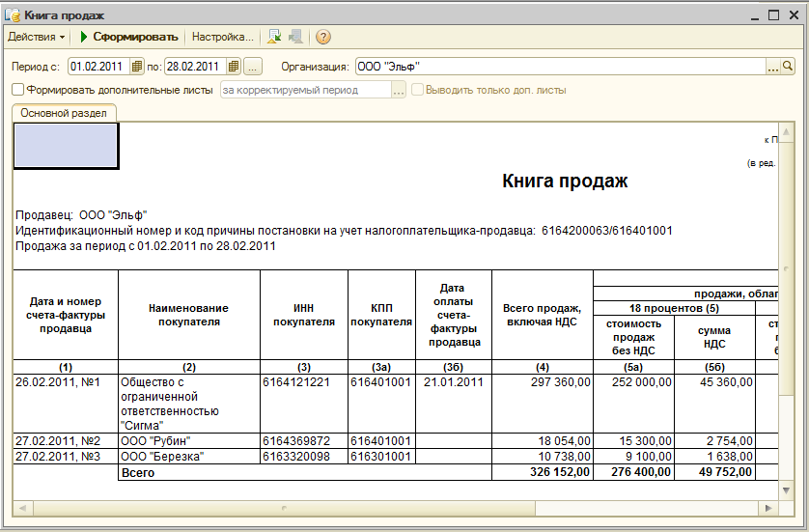Click the Книга продаж report heading
The image size is (809, 532).
click(x=565, y=182)
